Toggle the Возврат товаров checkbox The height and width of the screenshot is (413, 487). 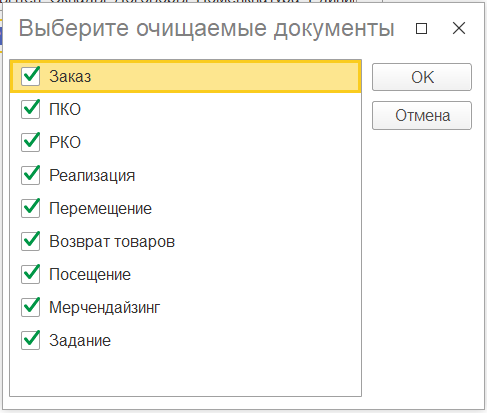click(31, 241)
